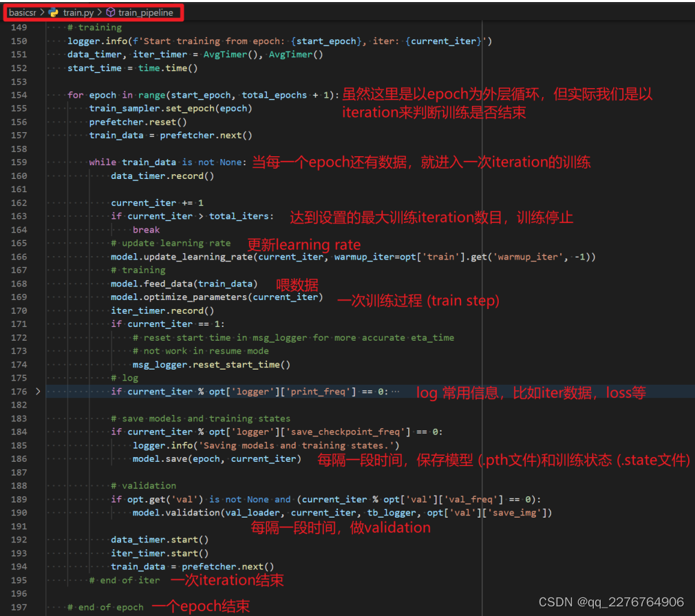Click '# end of epoch' comment
The width and height of the screenshot is (695, 616).
105,608
